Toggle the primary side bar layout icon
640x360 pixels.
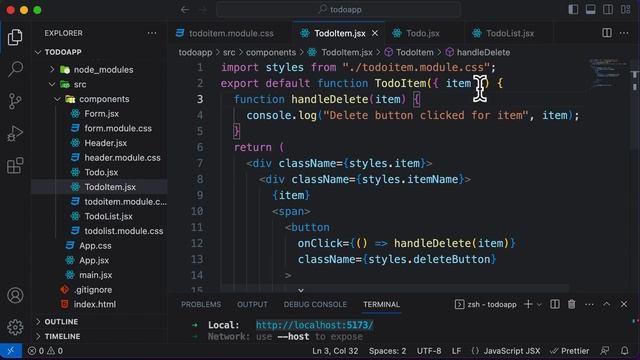coord(573,9)
